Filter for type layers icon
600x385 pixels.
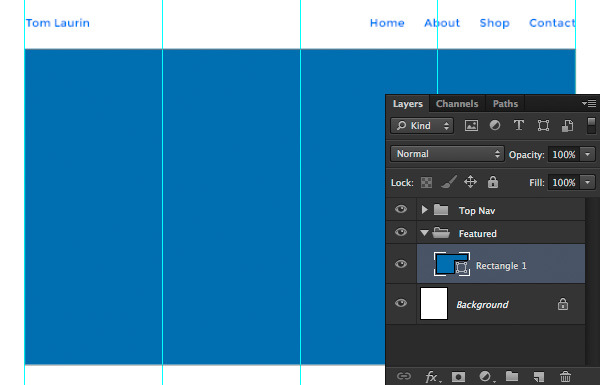click(519, 126)
